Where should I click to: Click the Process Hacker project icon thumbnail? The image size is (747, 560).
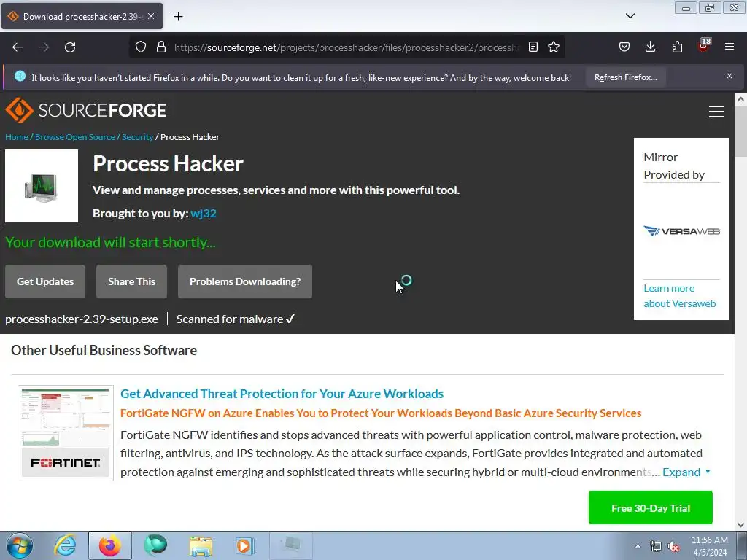(x=42, y=186)
